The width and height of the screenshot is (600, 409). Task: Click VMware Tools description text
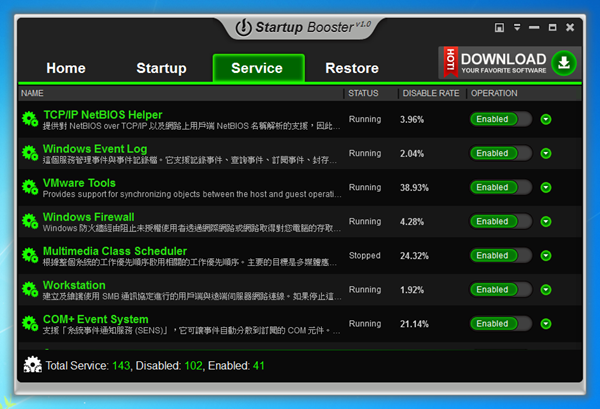(x=192, y=194)
